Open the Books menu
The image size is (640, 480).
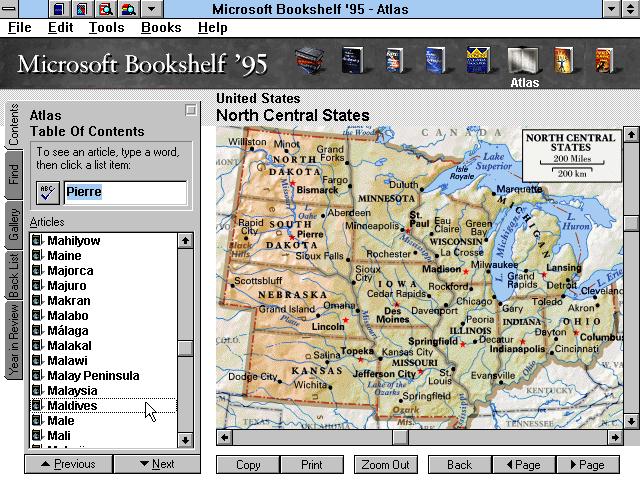161,28
